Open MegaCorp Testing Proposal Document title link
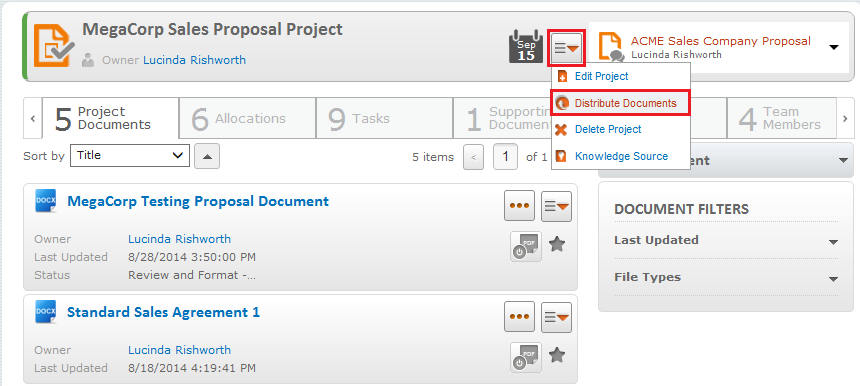Screen dimensions: 860x386 coord(198,201)
